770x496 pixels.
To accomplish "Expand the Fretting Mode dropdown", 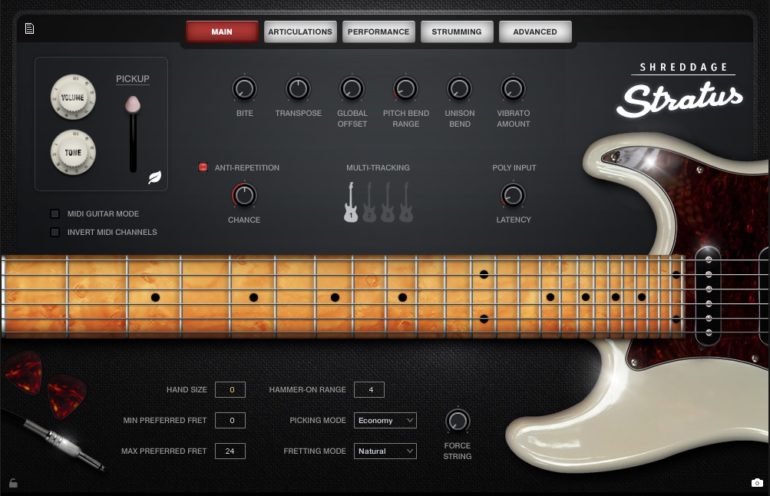I will click(x=385, y=451).
